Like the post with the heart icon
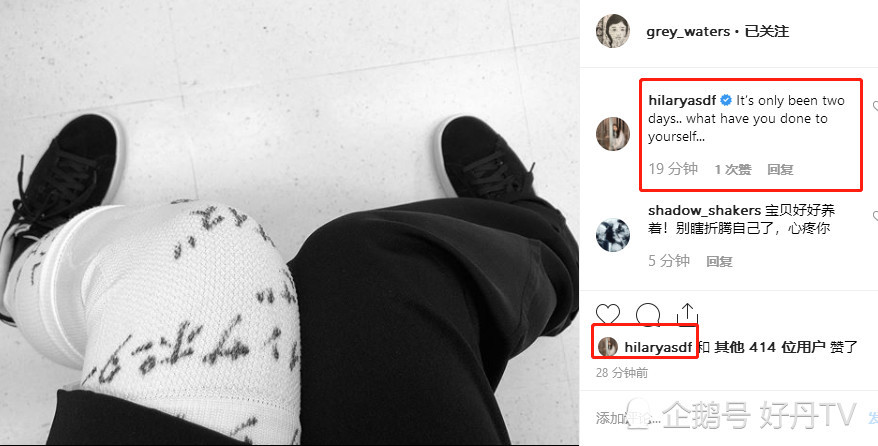878x446 pixels. coord(608,315)
